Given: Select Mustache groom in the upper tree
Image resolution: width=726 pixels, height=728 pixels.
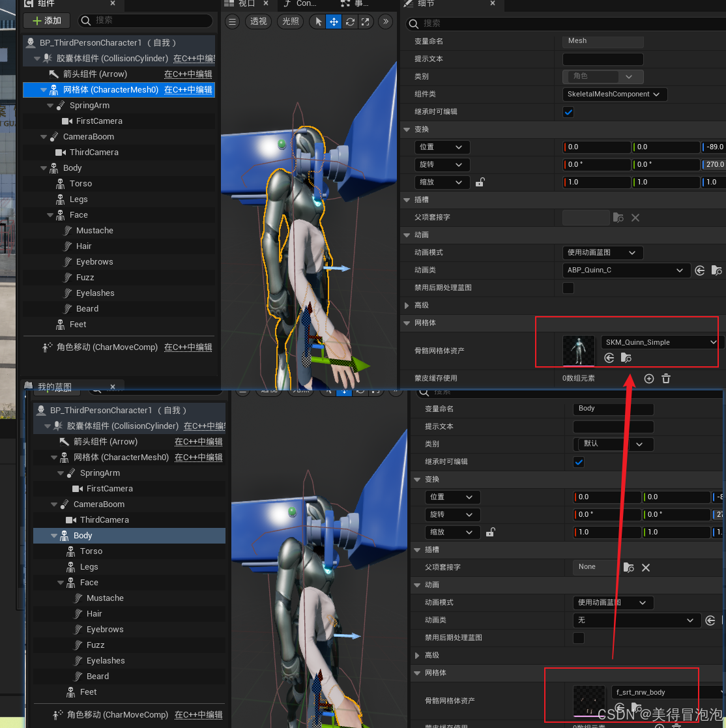Looking at the screenshot, I should click(x=94, y=231).
